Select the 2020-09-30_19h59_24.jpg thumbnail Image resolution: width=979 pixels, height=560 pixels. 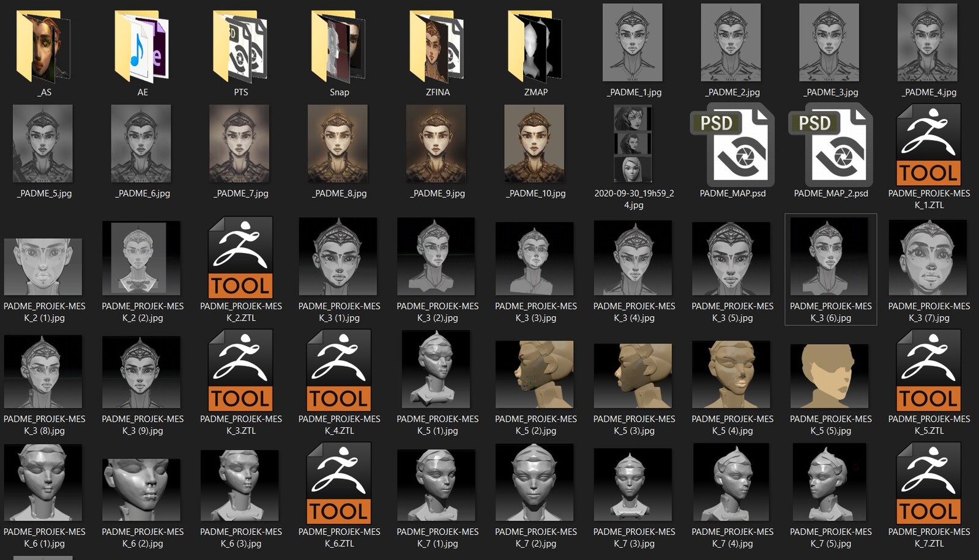pos(633,144)
